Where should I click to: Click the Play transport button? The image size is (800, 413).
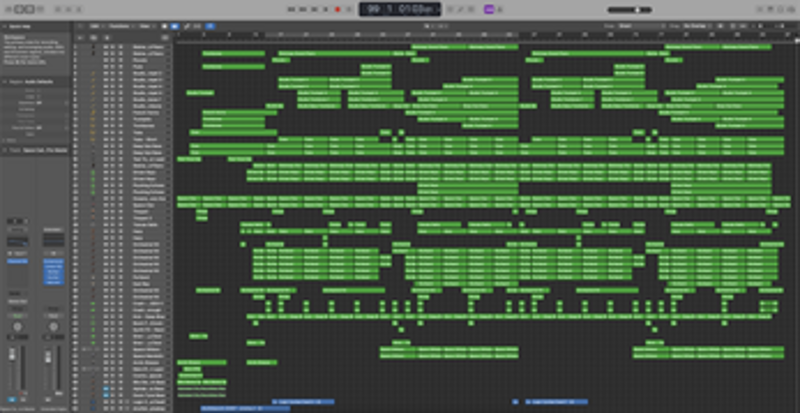(326, 9)
